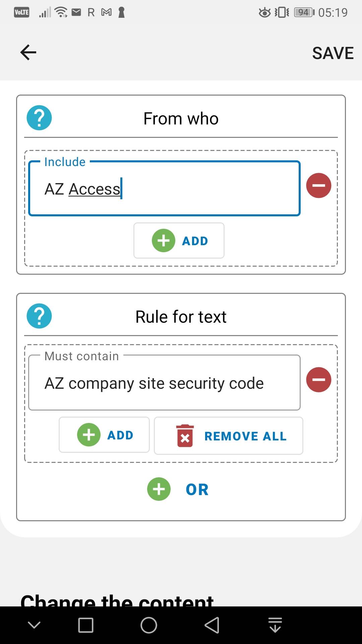
Task: Edit the Must contain text field
Action: tap(164, 383)
